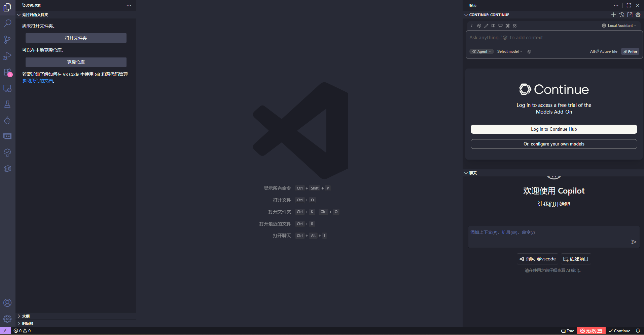Viewport: 644px width, 335px height.
Task: Open the Manage gear in activity bar
Action: [x=7, y=319]
